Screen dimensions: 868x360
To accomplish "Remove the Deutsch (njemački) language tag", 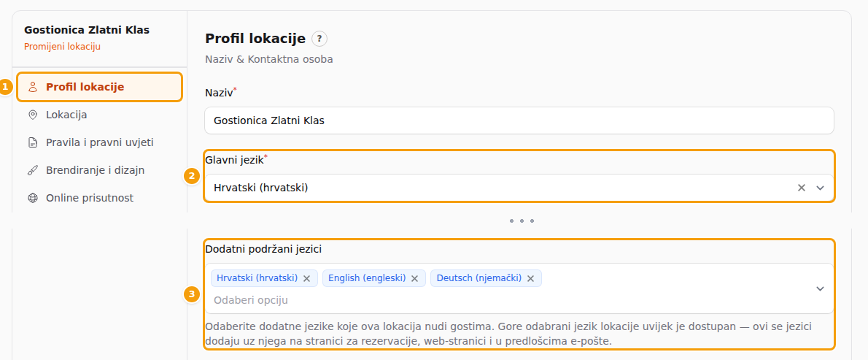I will point(530,278).
